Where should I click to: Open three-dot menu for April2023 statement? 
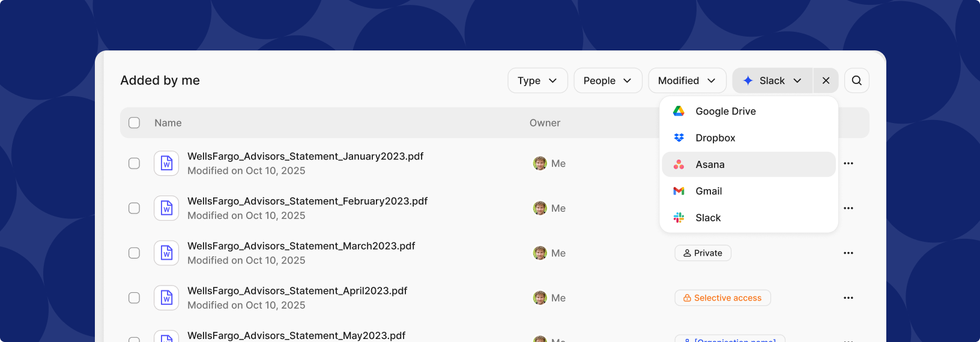tap(848, 298)
